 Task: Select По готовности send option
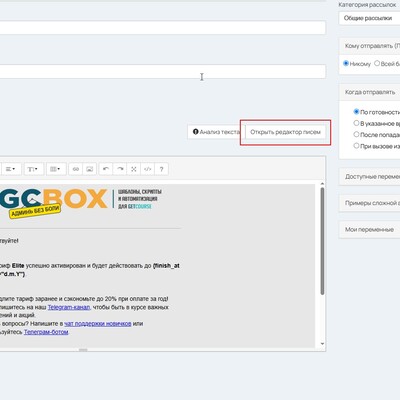pyautogui.click(x=356, y=112)
